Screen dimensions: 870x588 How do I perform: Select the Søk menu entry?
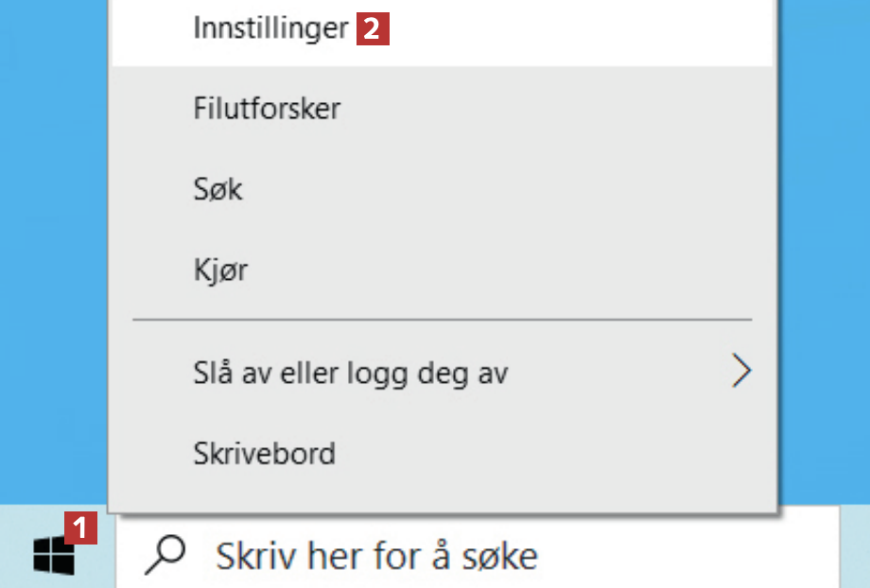tap(217, 189)
